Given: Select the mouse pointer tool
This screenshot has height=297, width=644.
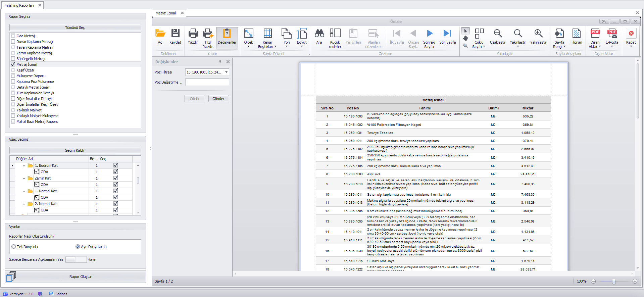Looking at the screenshot, I should [x=465, y=31].
